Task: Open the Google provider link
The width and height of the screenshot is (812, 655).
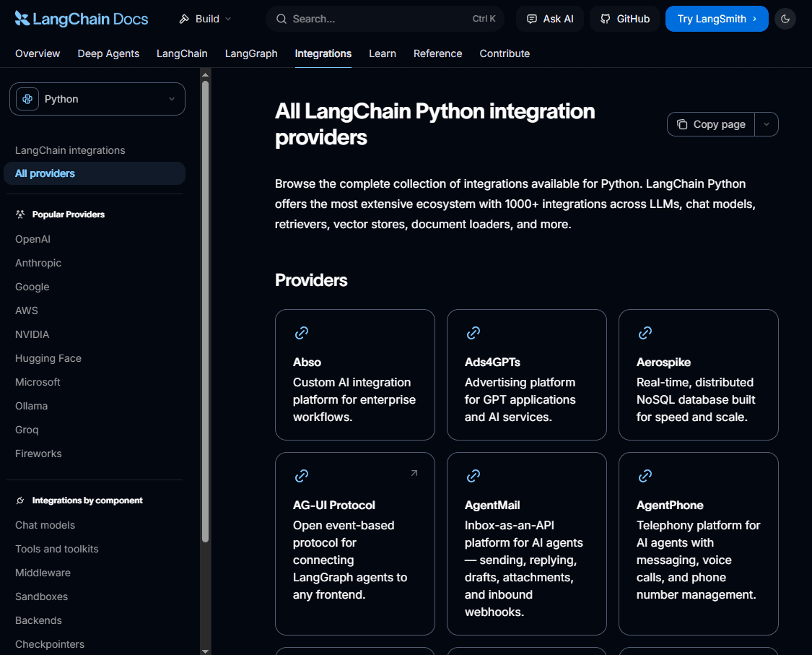Action: pyautogui.click(x=32, y=287)
